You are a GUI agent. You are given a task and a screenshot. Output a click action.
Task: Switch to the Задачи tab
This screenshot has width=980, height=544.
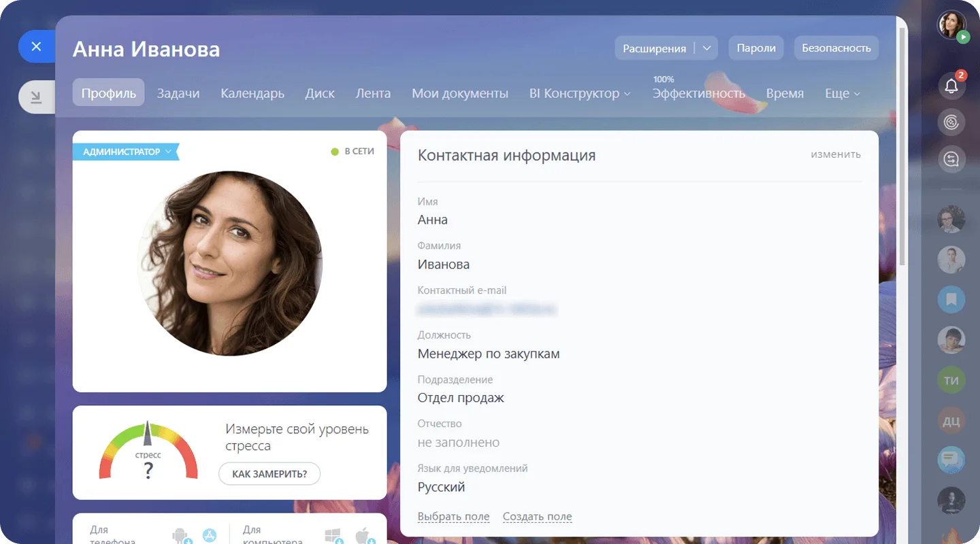[x=178, y=93]
